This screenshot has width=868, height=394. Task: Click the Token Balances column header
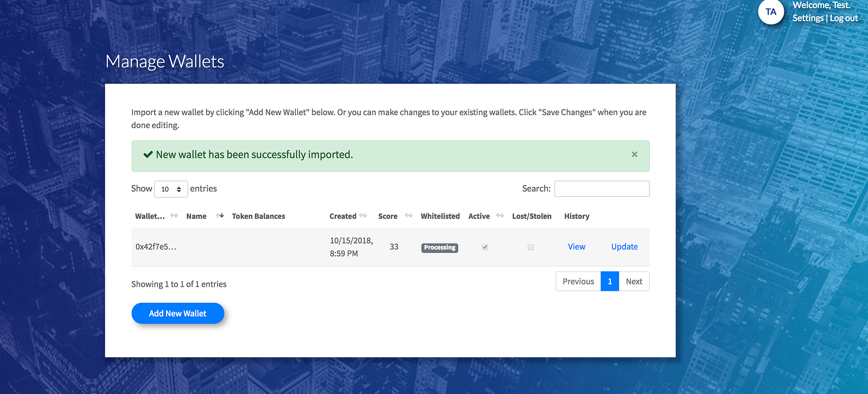click(x=258, y=216)
